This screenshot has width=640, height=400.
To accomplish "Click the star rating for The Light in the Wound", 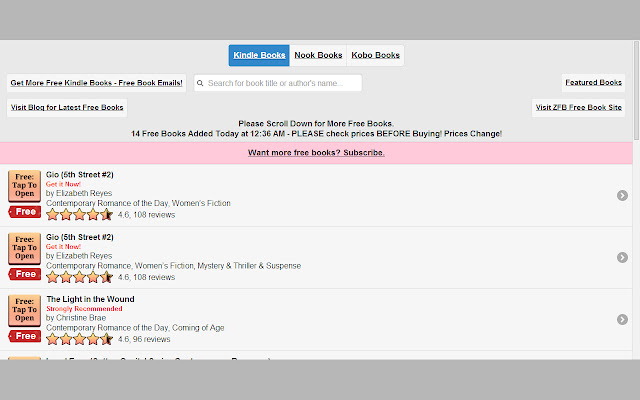I will point(80,339).
